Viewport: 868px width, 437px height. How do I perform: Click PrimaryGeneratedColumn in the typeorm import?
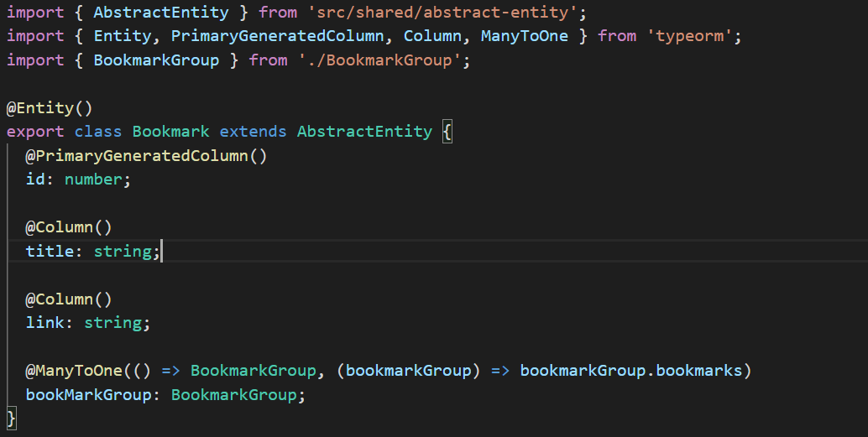tap(277, 36)
